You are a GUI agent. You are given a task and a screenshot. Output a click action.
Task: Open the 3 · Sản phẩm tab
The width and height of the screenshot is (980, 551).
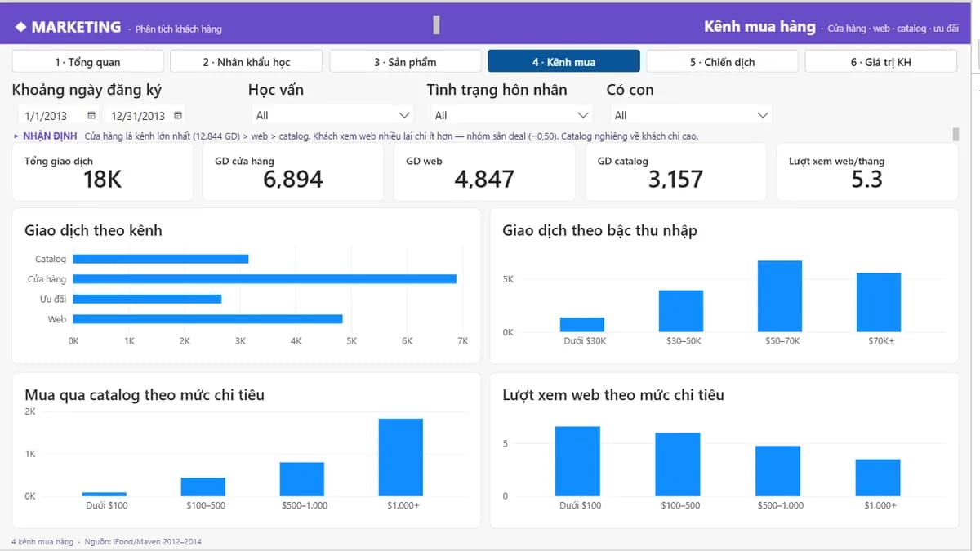pos(405,62)
